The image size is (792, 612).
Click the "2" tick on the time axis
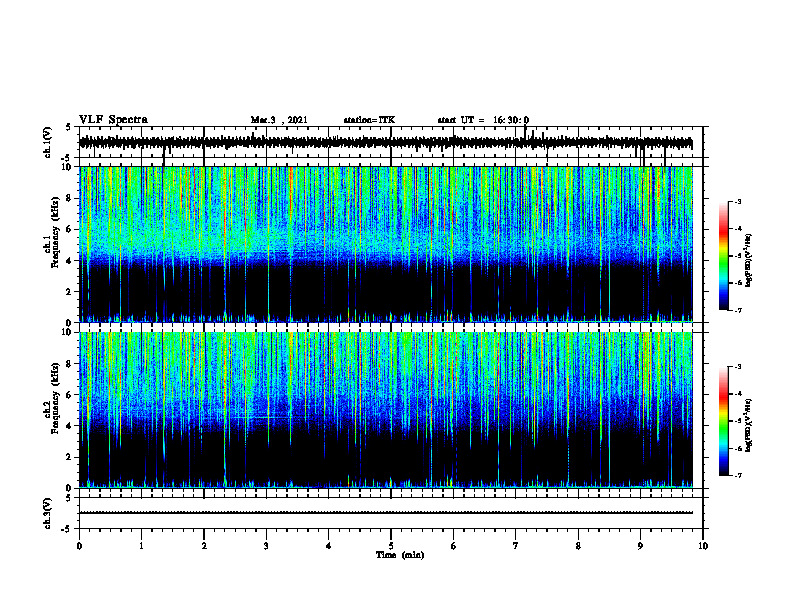coord(204,546)
